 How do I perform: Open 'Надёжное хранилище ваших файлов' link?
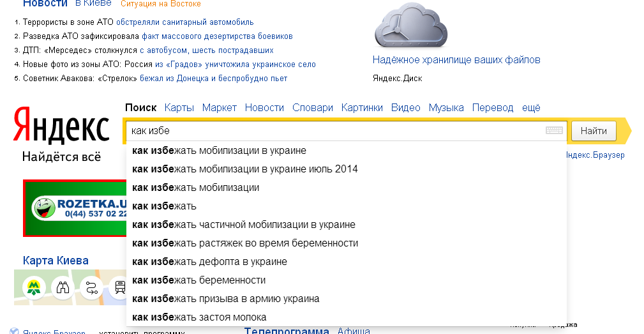coord(456,59)
